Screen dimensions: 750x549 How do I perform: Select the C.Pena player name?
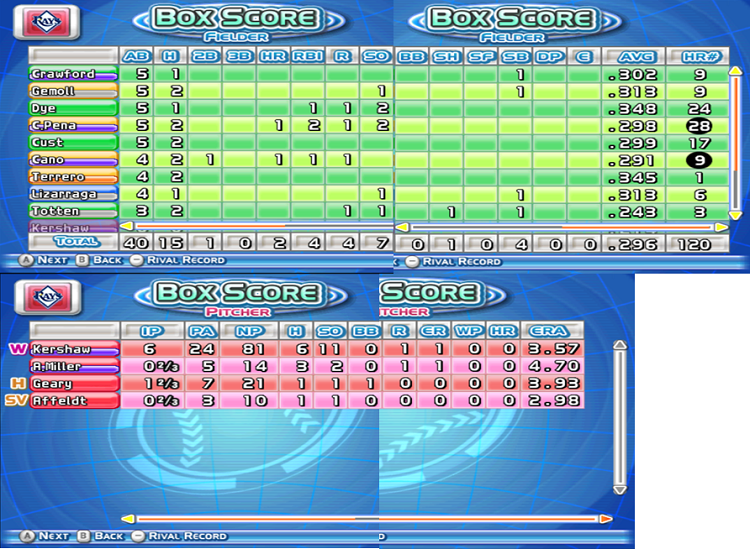tap(74, 125)
